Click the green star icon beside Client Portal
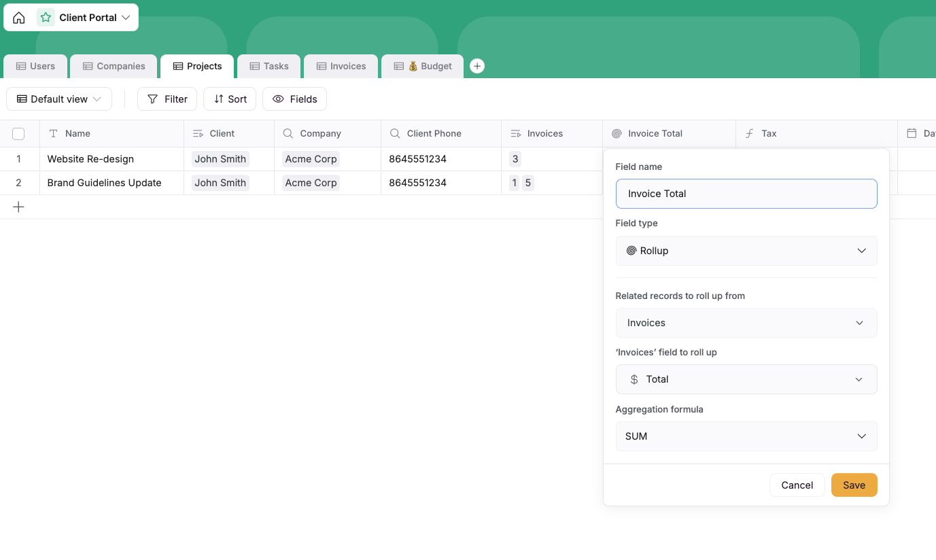Screen dimensions: 936x560 coord(46,18)
